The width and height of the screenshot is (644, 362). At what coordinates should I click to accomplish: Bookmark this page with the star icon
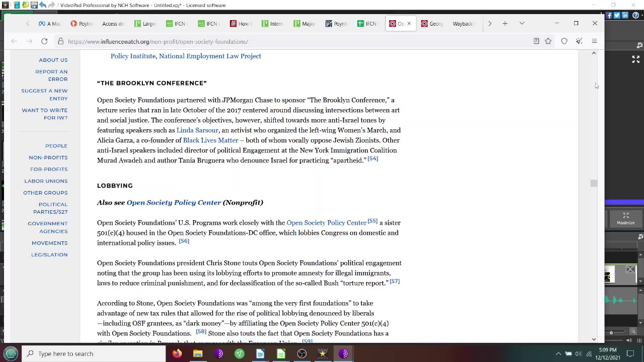tap(548, 41)
